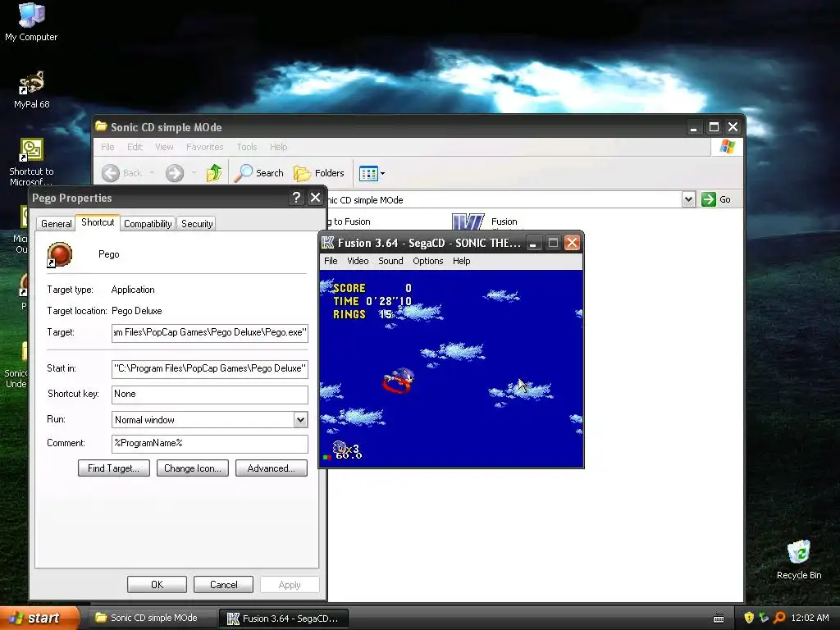Viewport: 840px width, 630px height.
Task: Click the network tray icon
Action: pos(764,618)
